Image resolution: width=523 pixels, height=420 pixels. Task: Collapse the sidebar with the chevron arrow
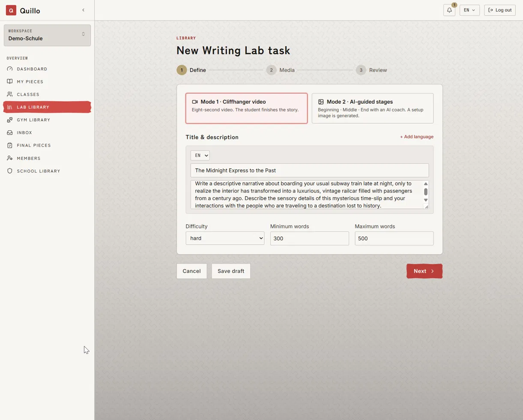tap(83, 10)
